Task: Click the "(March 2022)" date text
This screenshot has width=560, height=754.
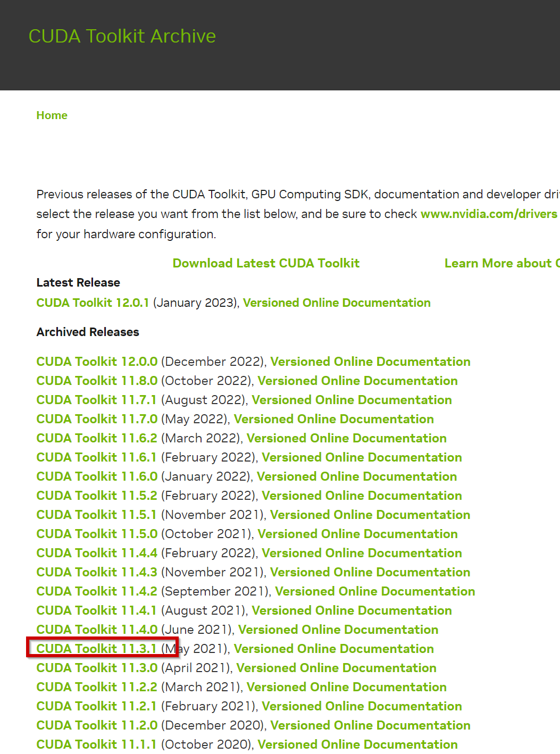Action: 201,438
